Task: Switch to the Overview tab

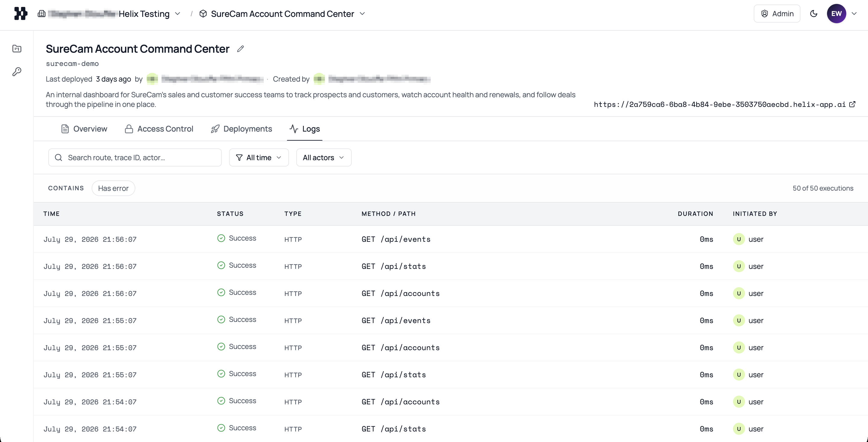Action: [x=84, y=129]
